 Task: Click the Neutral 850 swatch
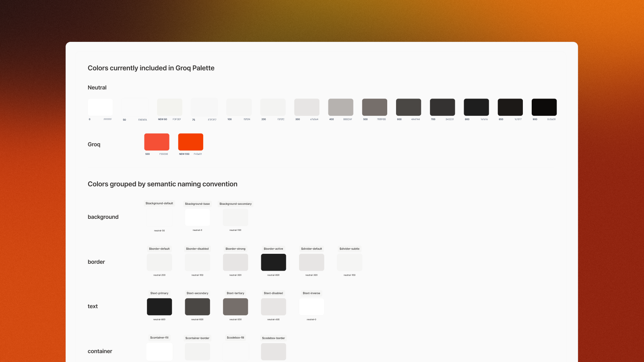[x=510, y=107]
